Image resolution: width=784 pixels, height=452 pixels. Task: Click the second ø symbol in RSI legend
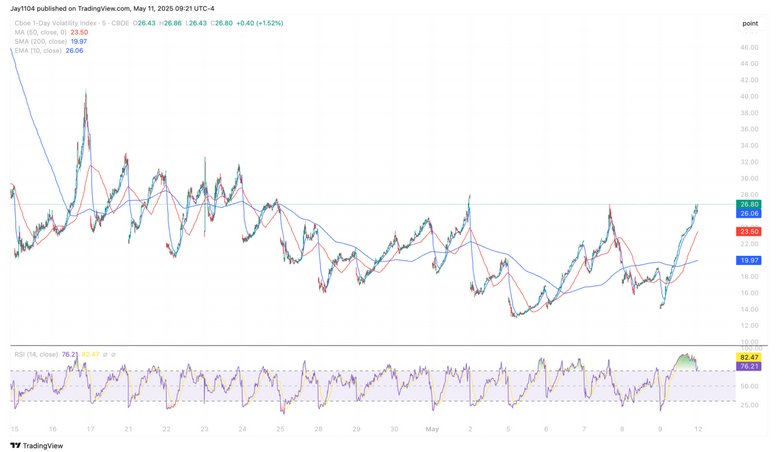pyautogui.click(x=114, y=354)
